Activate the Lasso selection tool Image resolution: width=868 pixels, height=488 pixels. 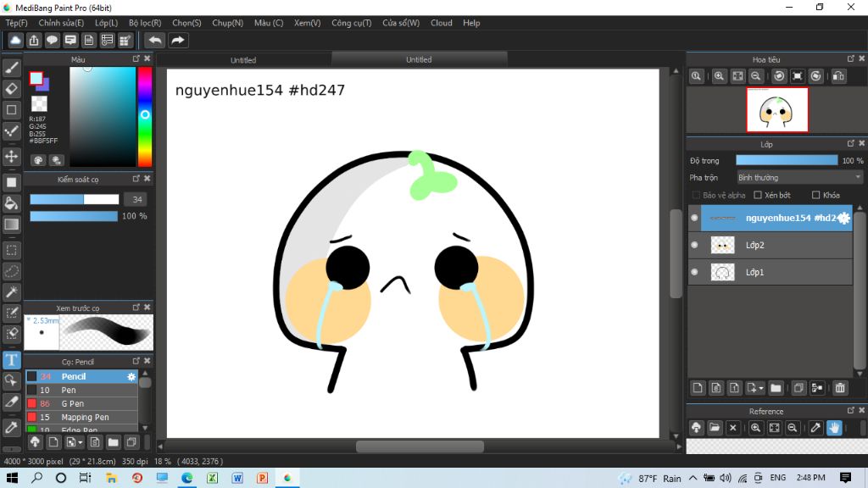pyautogui.click(x=12, y=271)
